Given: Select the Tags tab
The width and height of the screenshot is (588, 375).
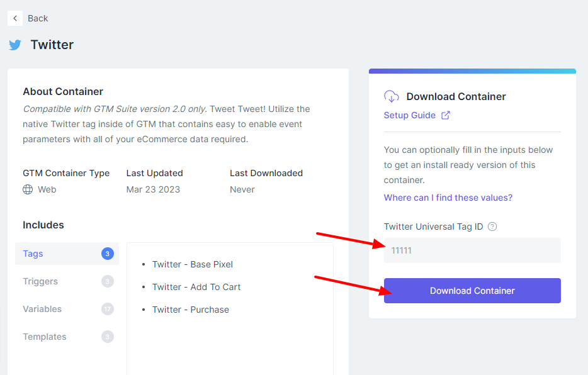Looking at the screenshot, I should coord(67,254).
